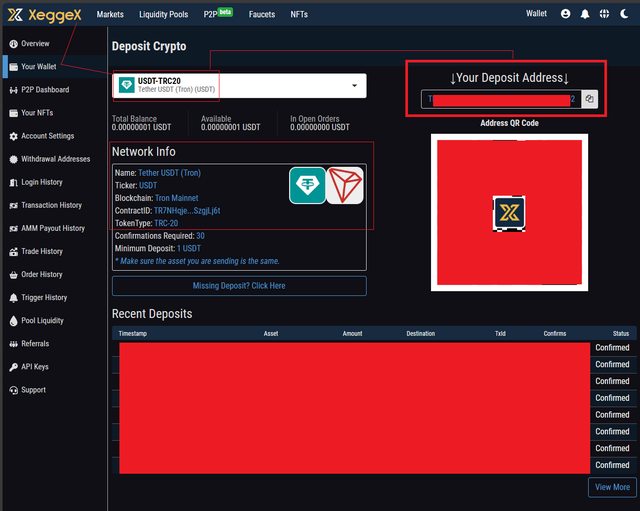640x511 pixels.
Task: Click the Pool Liquidity droplet icon
Action: 13,321
